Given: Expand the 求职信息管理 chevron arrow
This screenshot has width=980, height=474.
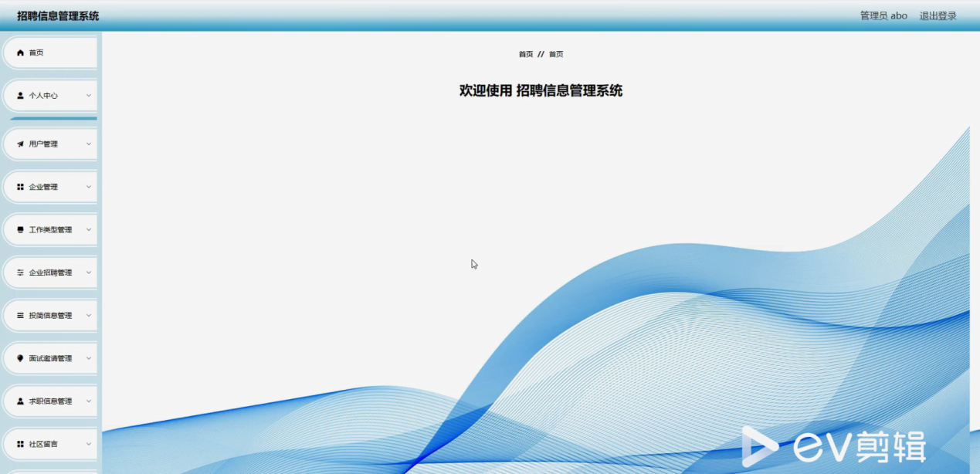Looking at the screenshot, I should 89,401.
